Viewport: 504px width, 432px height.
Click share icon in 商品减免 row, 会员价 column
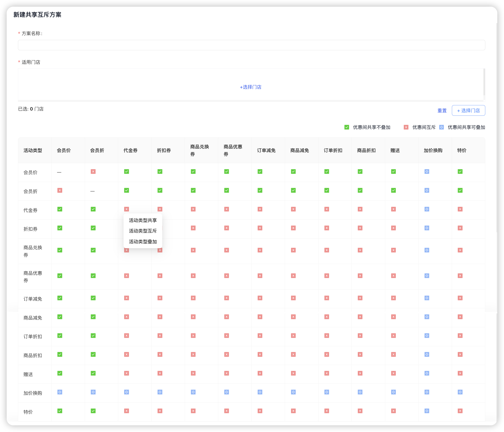pyautogui.click(x=60, y=317)
